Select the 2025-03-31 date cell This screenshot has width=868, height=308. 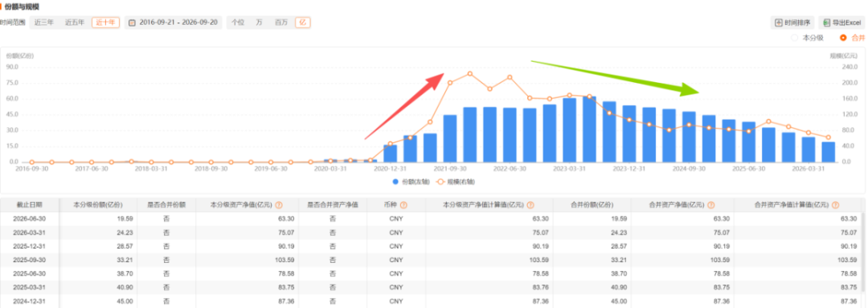point(30,287)
